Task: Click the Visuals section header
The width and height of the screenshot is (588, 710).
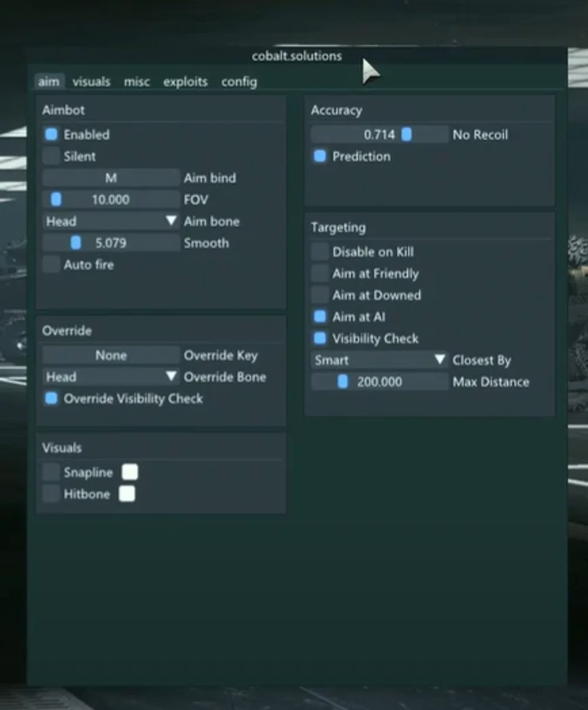Action: pyautogui.click(x=61, y=448)
